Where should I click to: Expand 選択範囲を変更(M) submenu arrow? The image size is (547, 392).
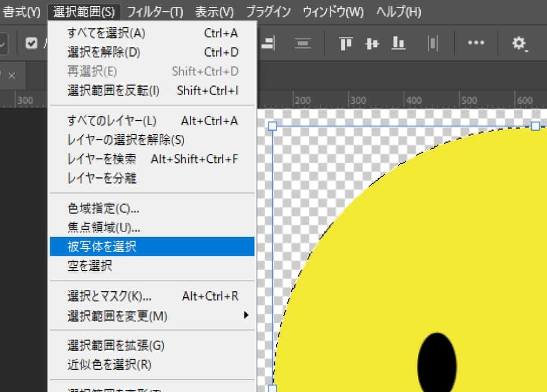[x=247, y=315]
